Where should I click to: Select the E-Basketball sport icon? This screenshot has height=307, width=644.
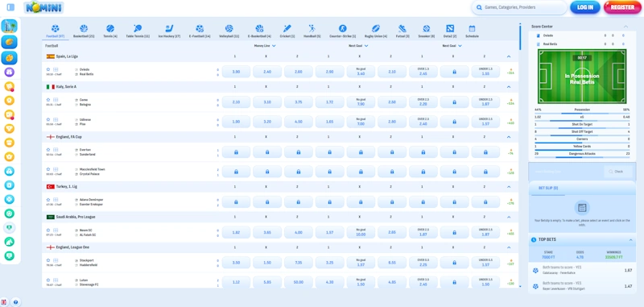[x=259, y=28]
